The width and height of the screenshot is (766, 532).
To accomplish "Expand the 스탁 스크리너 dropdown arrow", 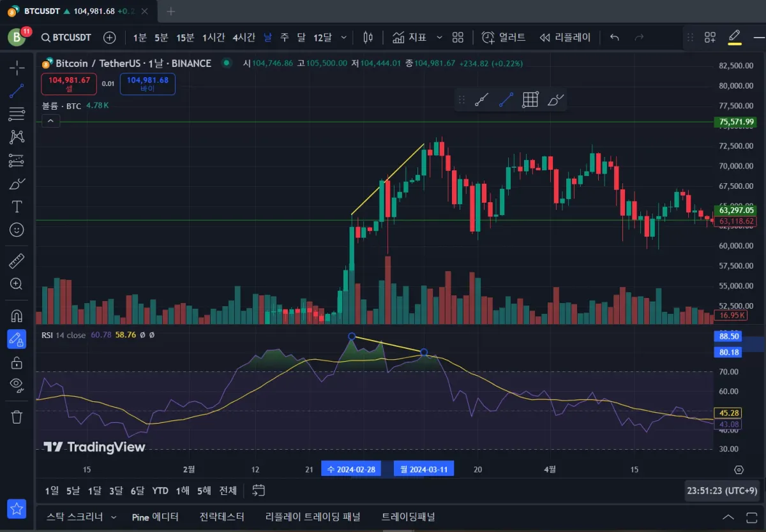I will [114, 517].
